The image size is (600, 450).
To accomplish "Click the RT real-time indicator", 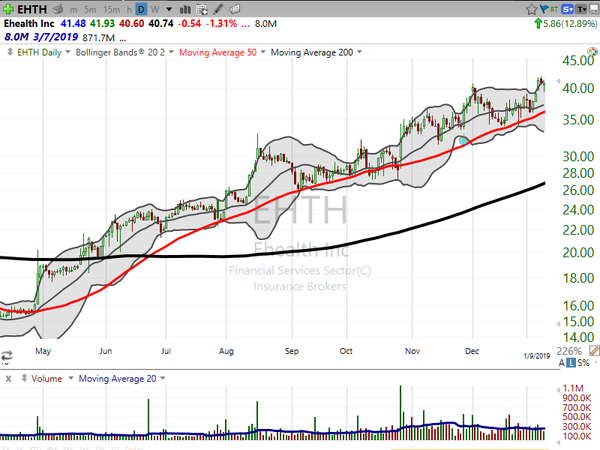I will point(554,9).
